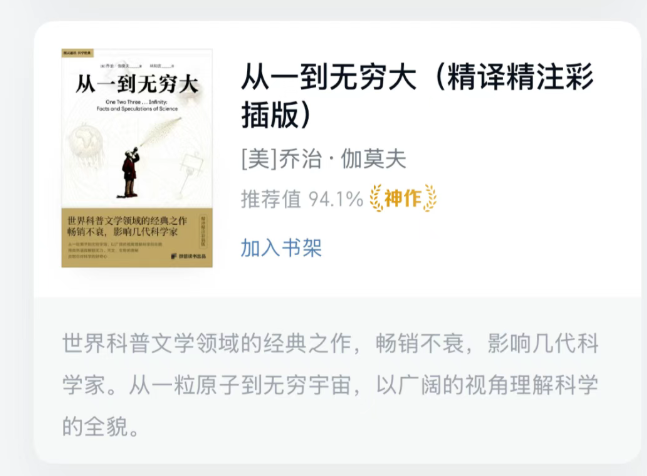Click the cover's large Chinese title 从一到无穷大
The width and height of the screenshot is (647, 476).
coord(137,84)
